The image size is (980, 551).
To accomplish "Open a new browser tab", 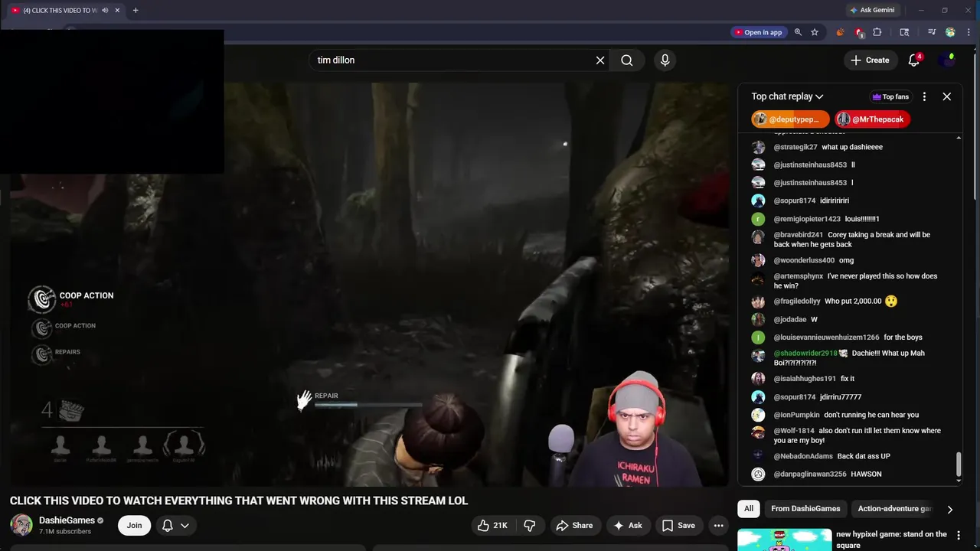I will point(136,10).
